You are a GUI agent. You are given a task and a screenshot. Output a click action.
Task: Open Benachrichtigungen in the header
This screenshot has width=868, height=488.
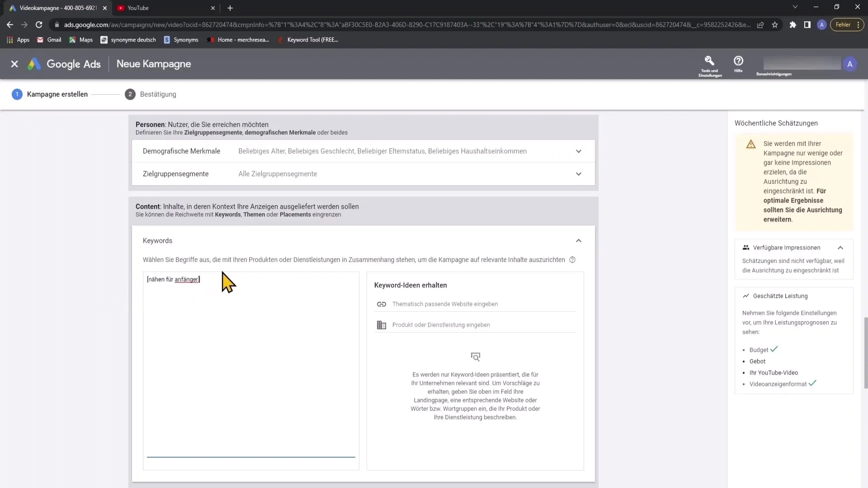click(x=774, y=74)
